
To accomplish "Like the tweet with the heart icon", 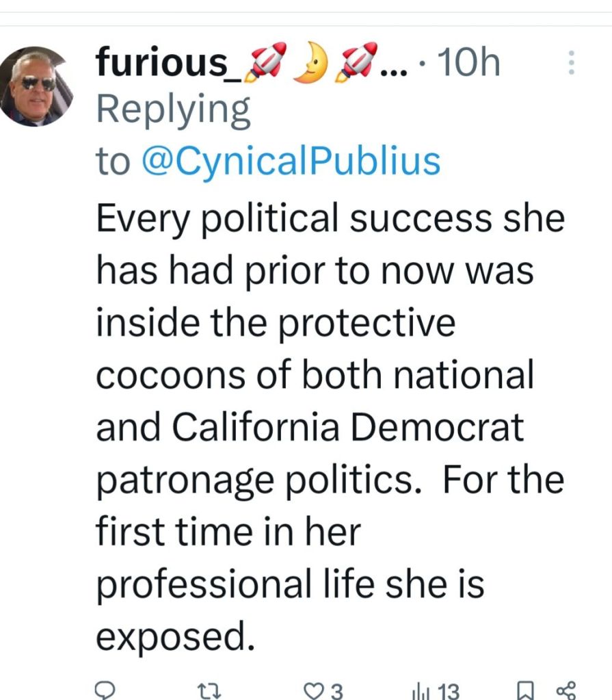I will click(x=313, y=690).
